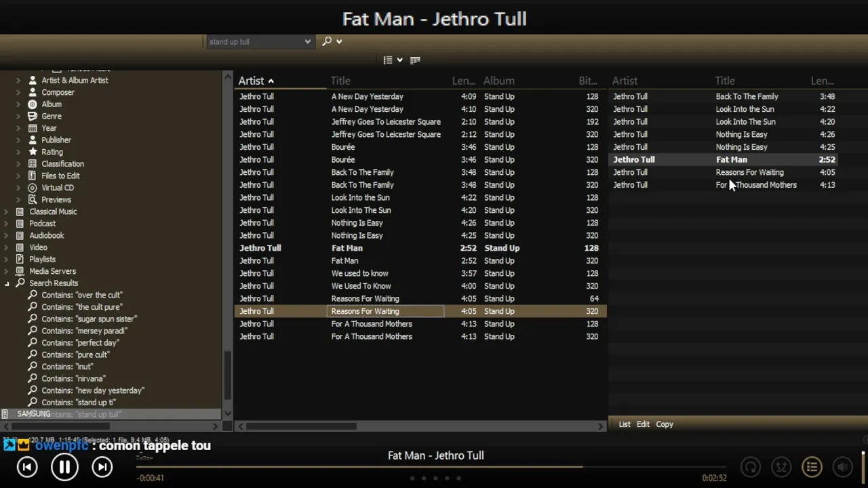Toggle the Now Playing list button

pos(812,466)
